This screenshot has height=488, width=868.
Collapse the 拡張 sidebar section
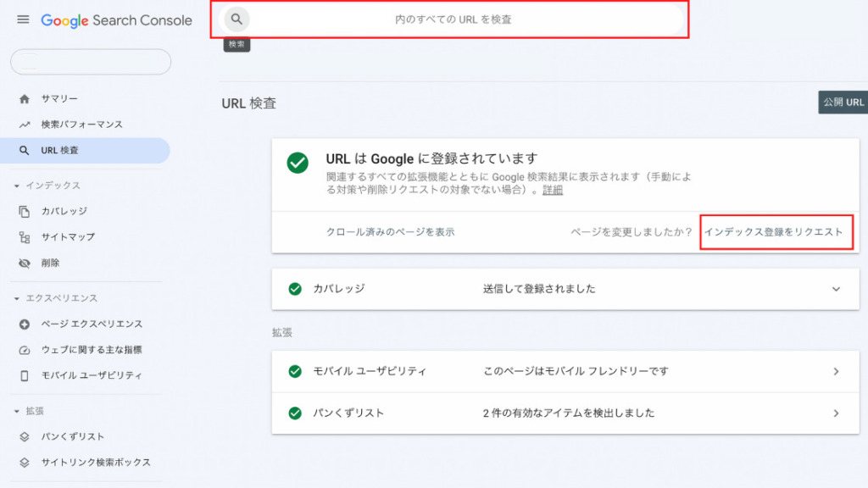click(x=17, y=412)
